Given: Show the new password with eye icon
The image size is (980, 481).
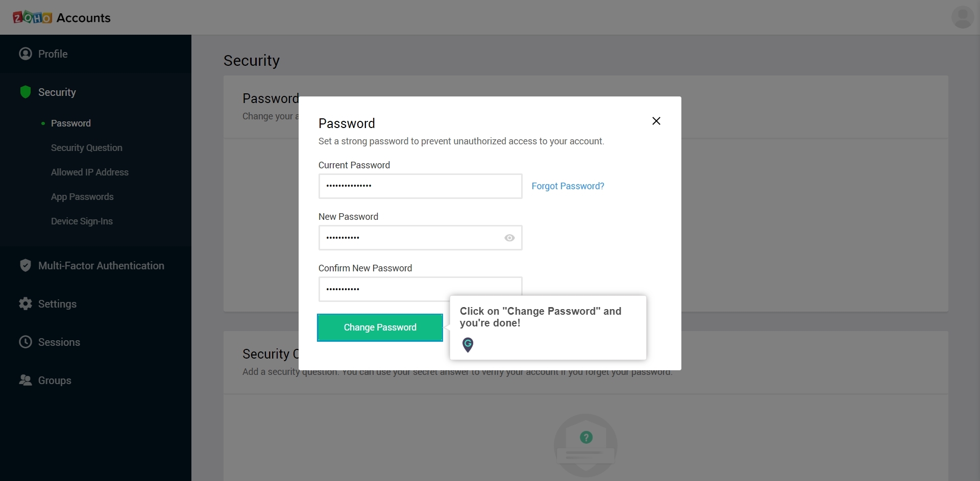Looking at the screenshot, I should coord(509,238).
